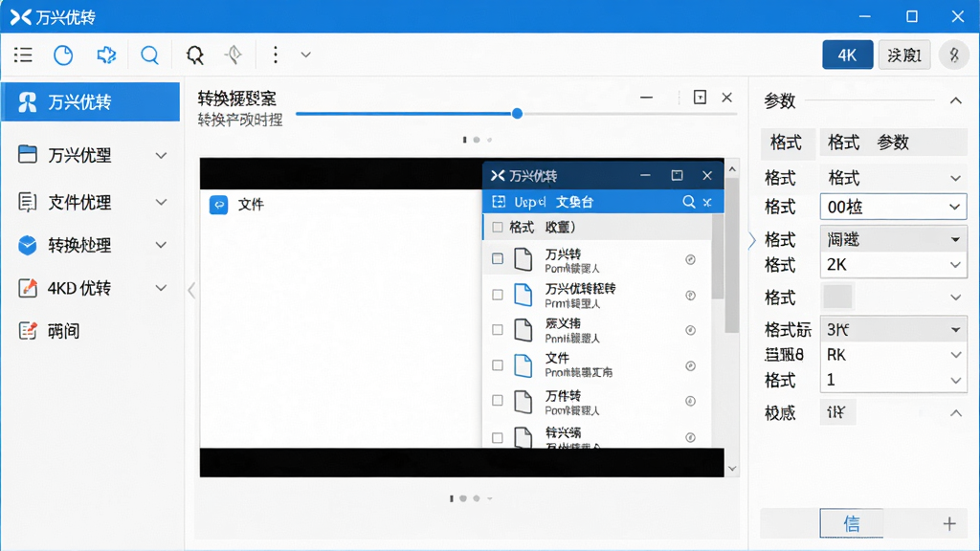The image size is (980, 551).
Task: Expand the 4KD 优转 chevron
Action: pyautogui.click(x=161, y=288)
